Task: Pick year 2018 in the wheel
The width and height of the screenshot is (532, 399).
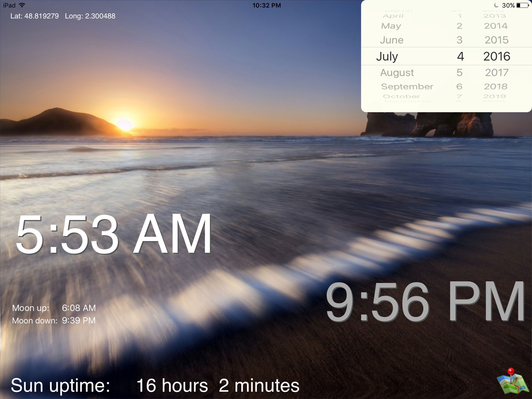Action: click(496, 86)
